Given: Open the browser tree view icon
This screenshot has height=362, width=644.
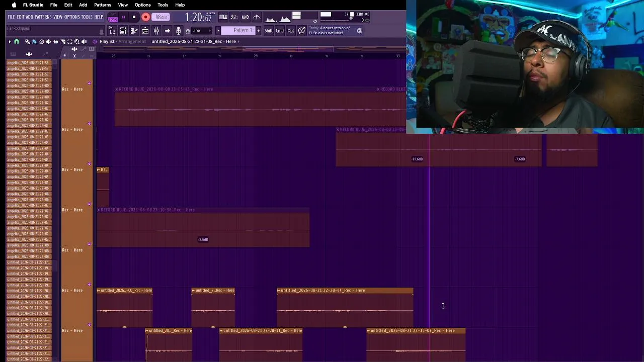Looking at the screenshot, I should 112,31.
